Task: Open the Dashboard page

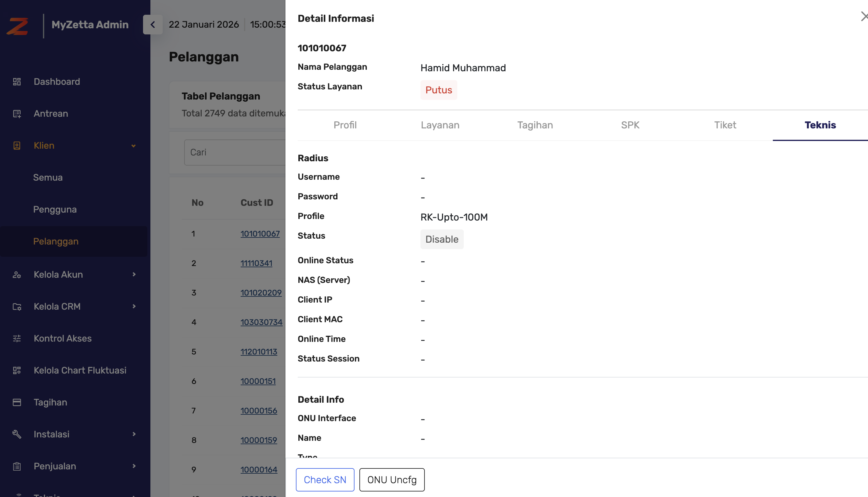Action: [x=17, y=82]
